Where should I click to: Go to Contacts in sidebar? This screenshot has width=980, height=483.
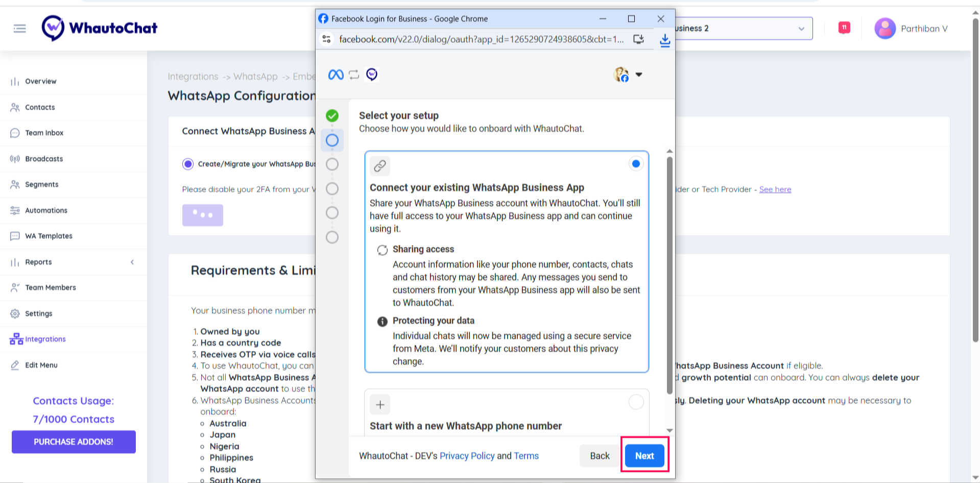[x=40, y=107]
